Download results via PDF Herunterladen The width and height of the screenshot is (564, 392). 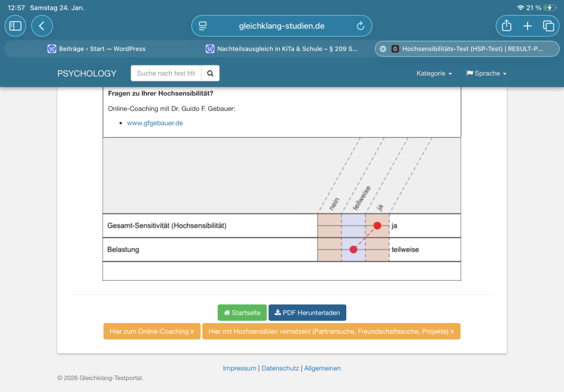pos(307,313)
